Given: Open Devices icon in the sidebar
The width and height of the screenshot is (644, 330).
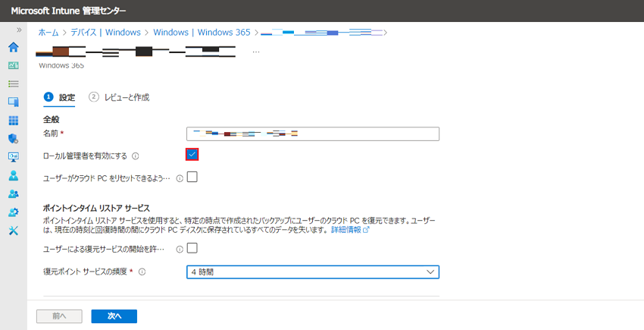Looking at the screenshot, I should 13,102.
